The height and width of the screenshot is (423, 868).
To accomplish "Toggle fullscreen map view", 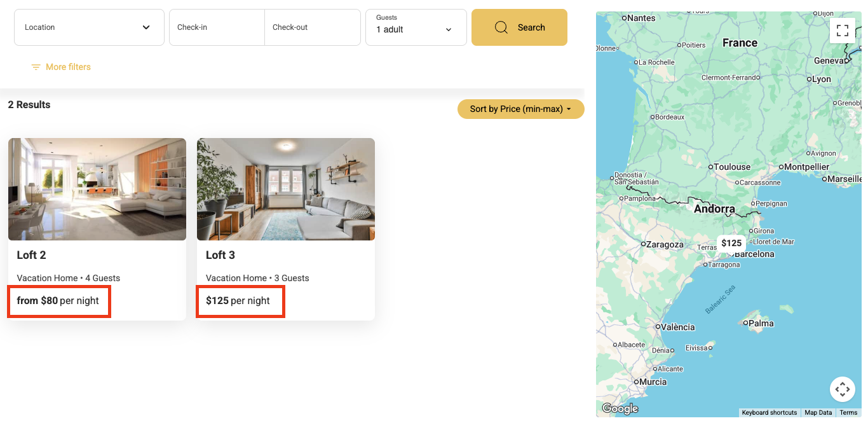I will pos(842,31).
